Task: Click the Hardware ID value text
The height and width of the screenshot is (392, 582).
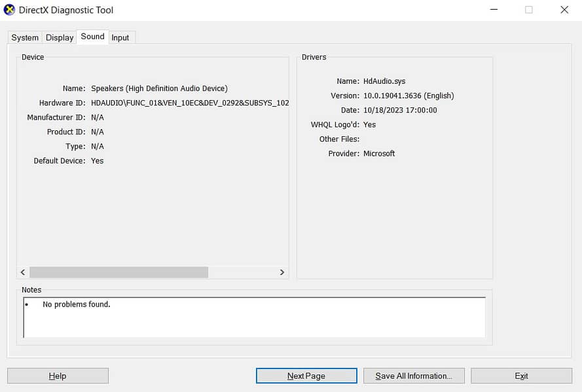Action: 190,103
